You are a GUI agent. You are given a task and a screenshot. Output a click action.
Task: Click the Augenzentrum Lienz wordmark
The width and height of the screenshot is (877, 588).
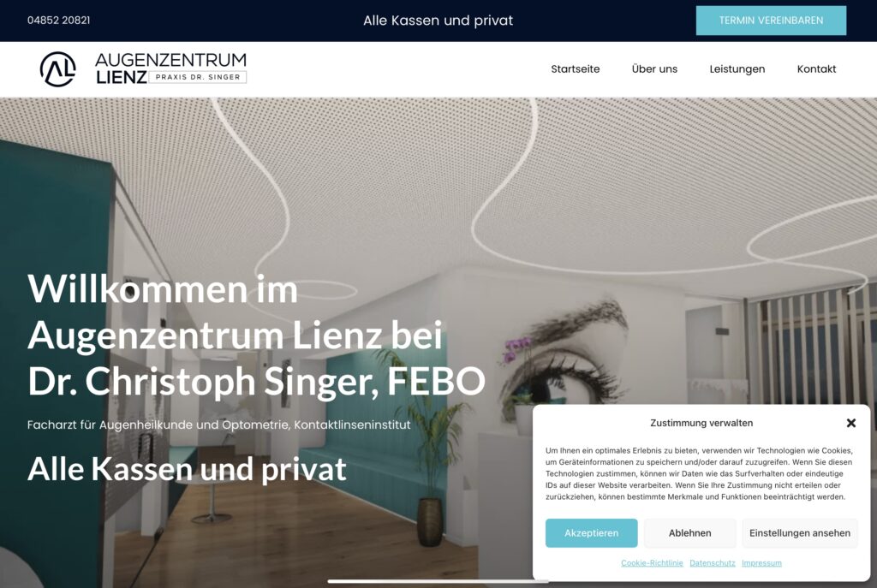tap(170, 68)
